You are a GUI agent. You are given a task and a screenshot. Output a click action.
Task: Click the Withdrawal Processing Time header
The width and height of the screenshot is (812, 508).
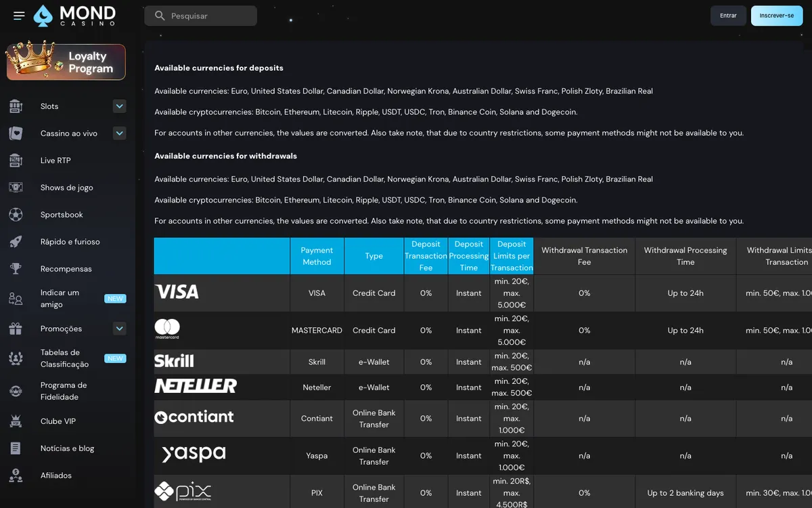(685, 256)
